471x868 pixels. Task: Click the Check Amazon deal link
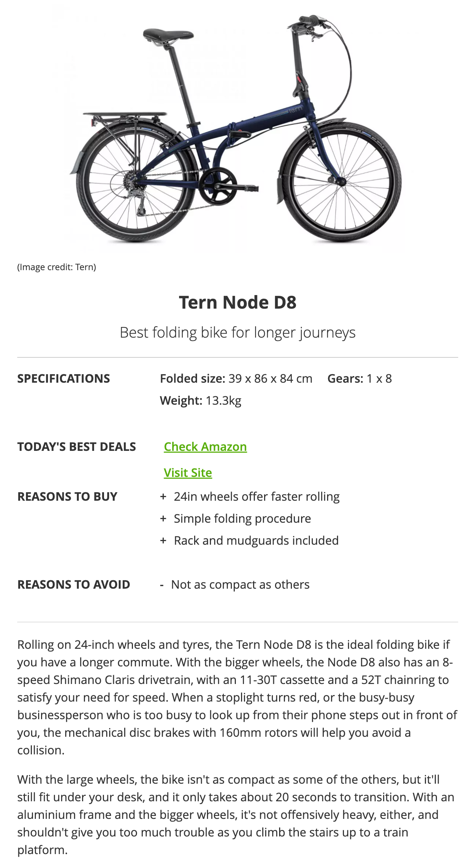click(x=205, y=446)
